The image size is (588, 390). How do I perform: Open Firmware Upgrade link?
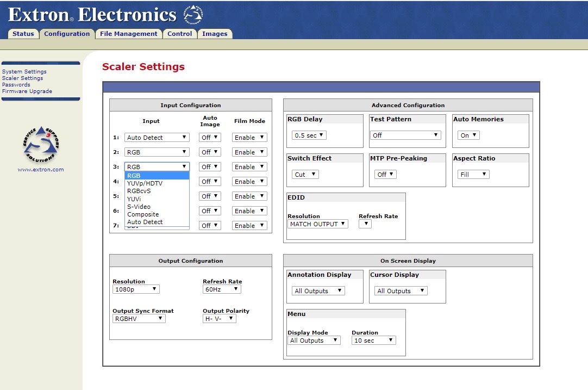pyautogui.click(x=27, y=91)
